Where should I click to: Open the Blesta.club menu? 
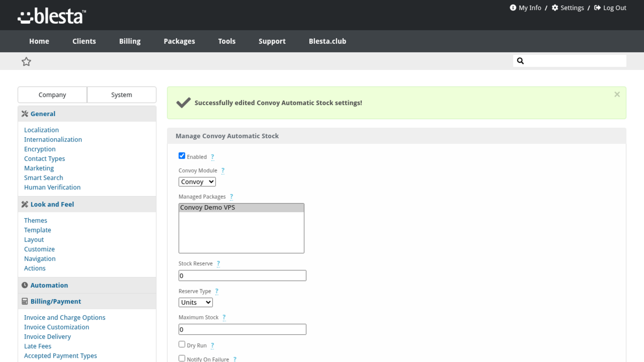[327, 41]
